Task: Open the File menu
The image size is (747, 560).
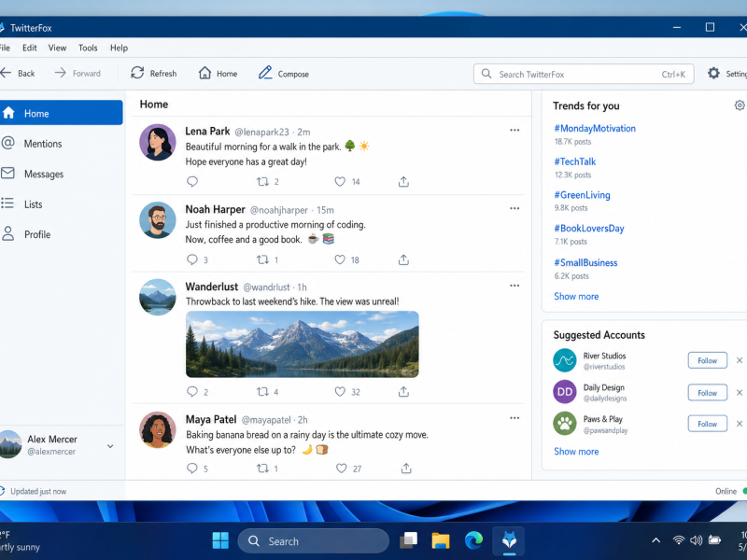Action: (x=5, y=48)
